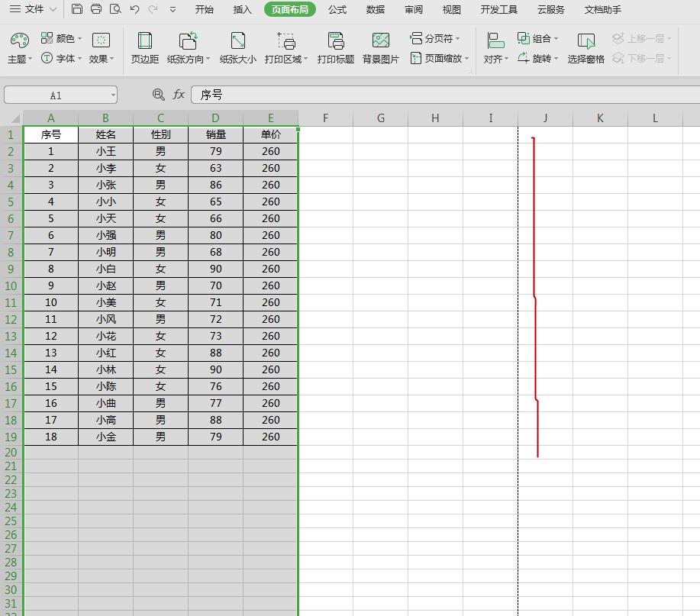The image size is (700, 616).
Task: Click the cell containing 小强
Action: point(106,235)
